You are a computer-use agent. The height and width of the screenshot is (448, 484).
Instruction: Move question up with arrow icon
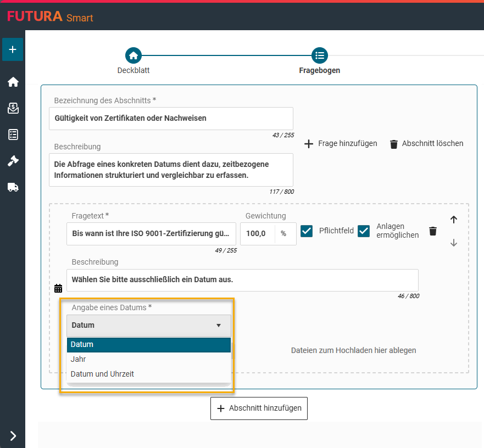pos(453,220)
